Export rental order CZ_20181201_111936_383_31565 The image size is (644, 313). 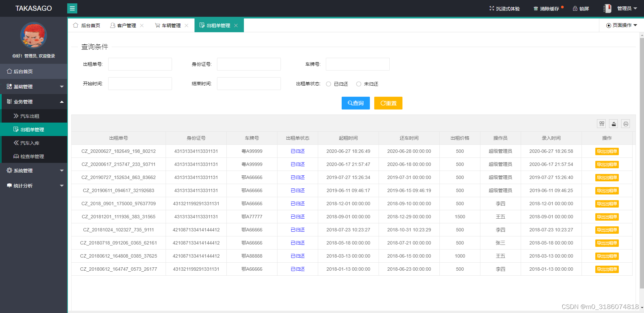pos(607,217)
